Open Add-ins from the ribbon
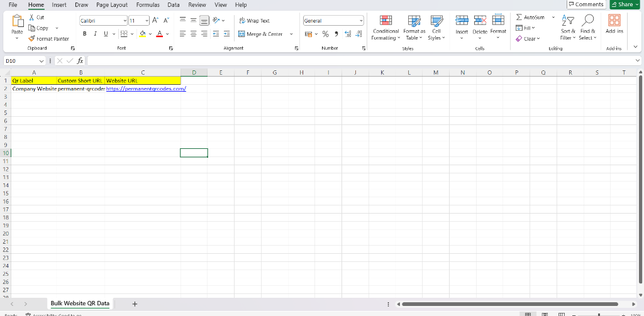 (614, 25)
